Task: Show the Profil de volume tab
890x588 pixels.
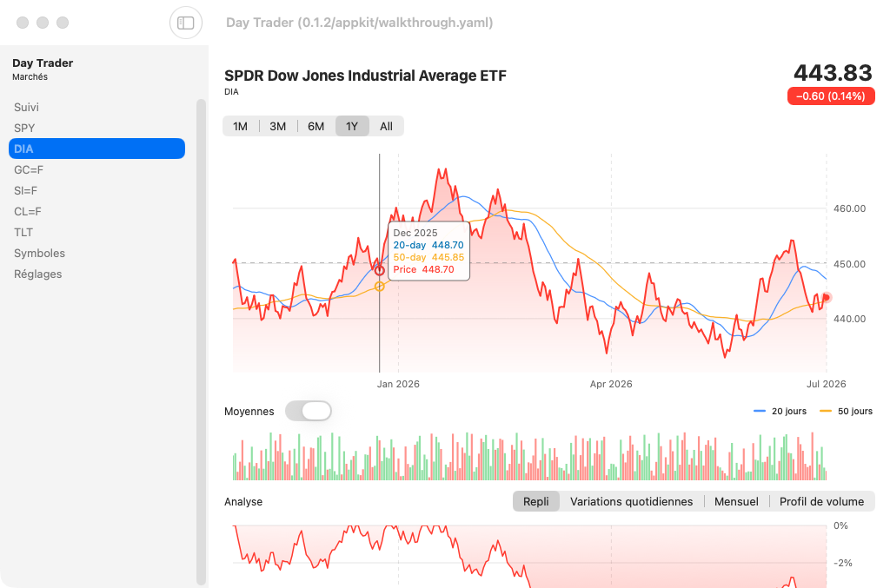Action: pyautogui.click(x=821, y=501)
